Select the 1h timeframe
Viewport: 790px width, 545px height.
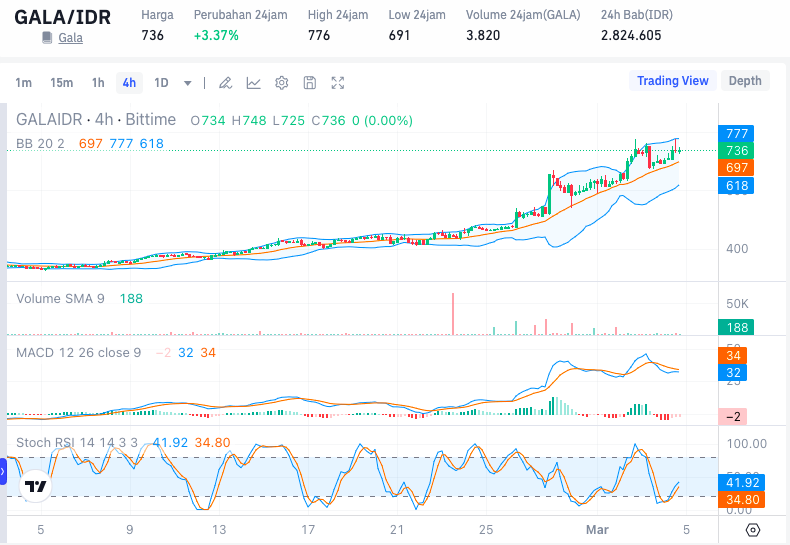pyautogui.click(x=98, y=83)
